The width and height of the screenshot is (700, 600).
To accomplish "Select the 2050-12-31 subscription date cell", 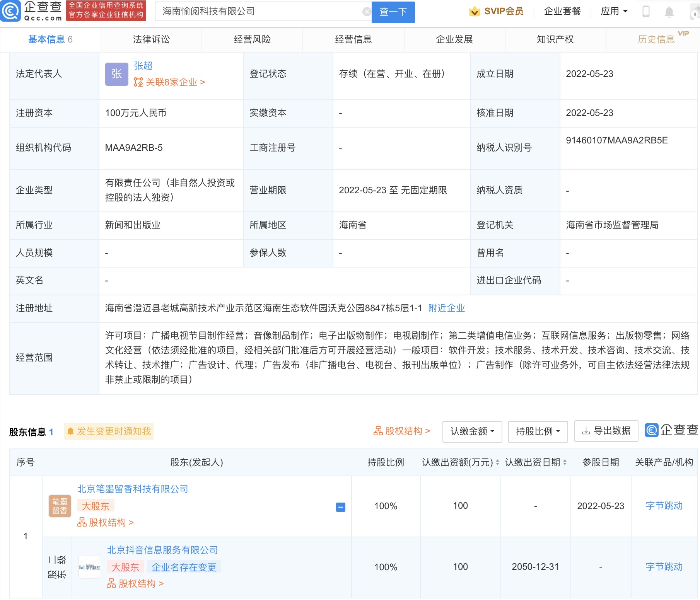I will pyautogui.click(x=535, y=567).
